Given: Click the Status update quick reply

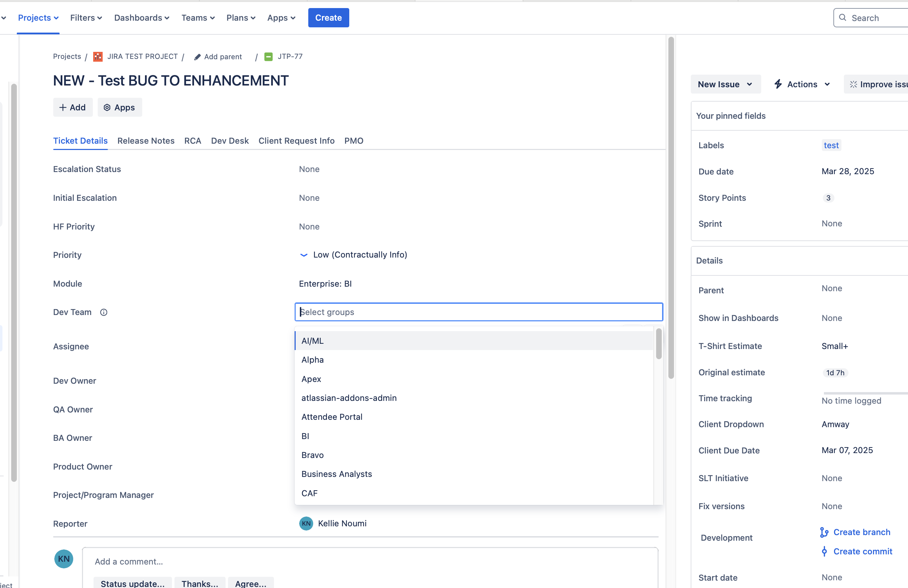Looking at the screenshot, I should 132,583.
